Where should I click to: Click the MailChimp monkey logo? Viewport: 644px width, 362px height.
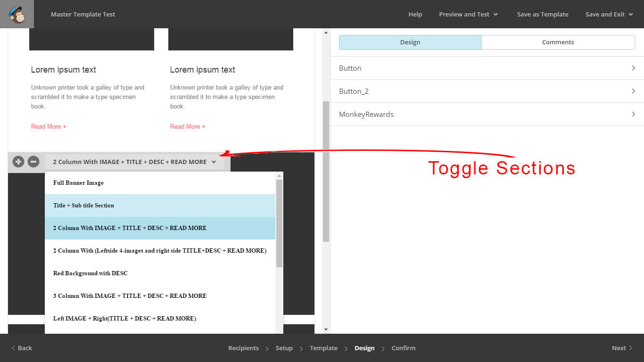point(17,14)
